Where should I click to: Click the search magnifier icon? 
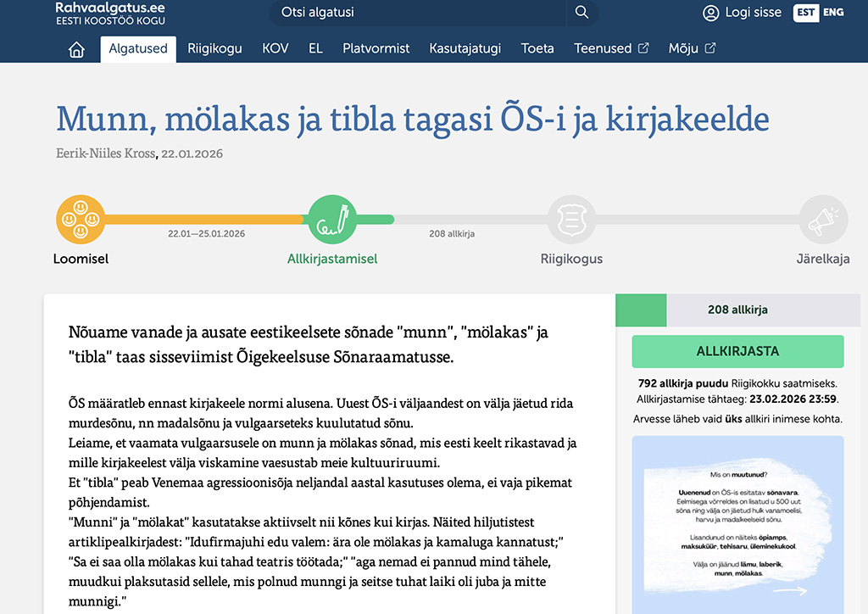click(x=581, y=13)
